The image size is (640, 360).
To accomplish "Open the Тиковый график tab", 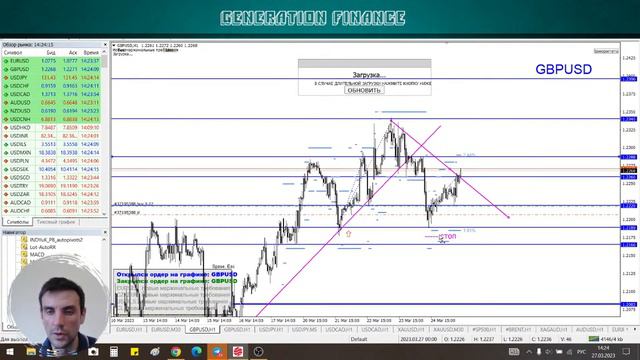I will click(56, 222).
